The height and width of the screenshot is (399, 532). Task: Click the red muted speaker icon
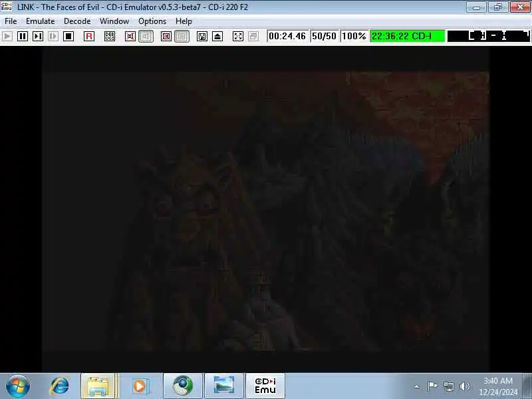(130, 37)
